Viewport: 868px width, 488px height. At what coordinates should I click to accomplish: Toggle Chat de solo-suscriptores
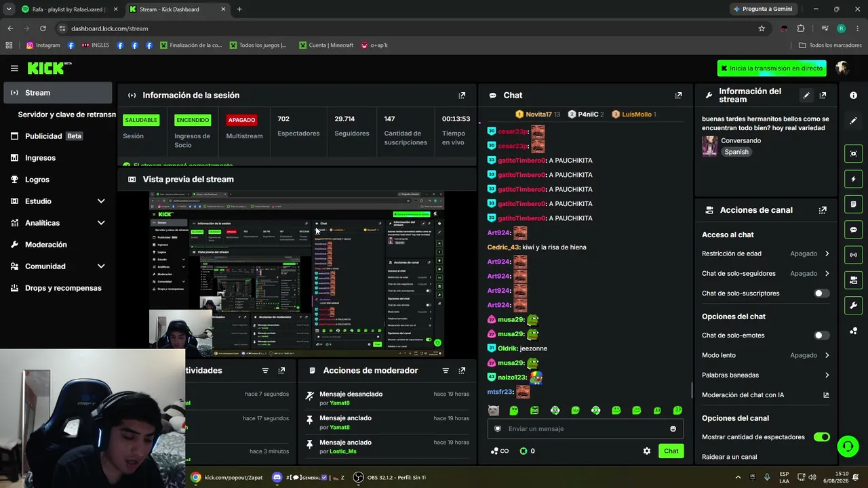coord(821,293)
